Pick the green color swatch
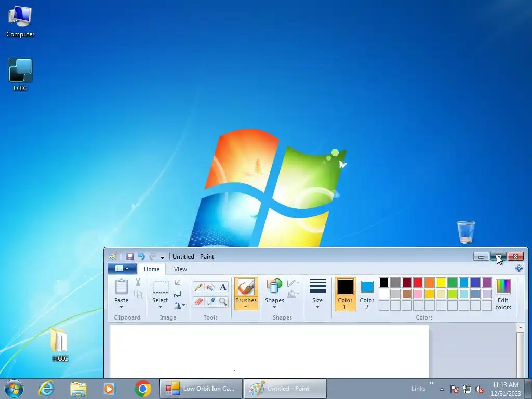Image resolution: width=532 pixels, height=399 pixels. pyautogui.click(x=453, y=282)
